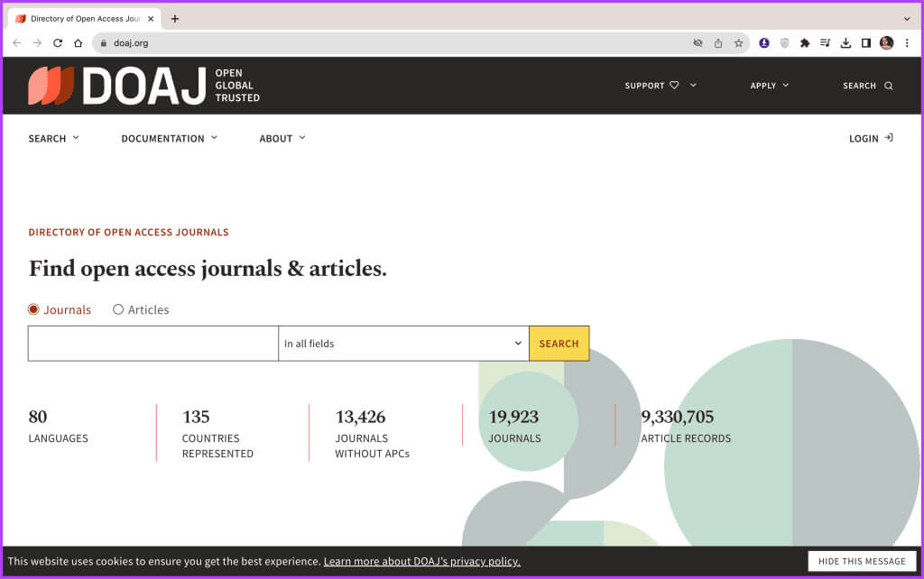Image resolution: width=924 pixels, height=579 pixels.
Task: Open browser home page icon
Action: click(x=78, y=43)
